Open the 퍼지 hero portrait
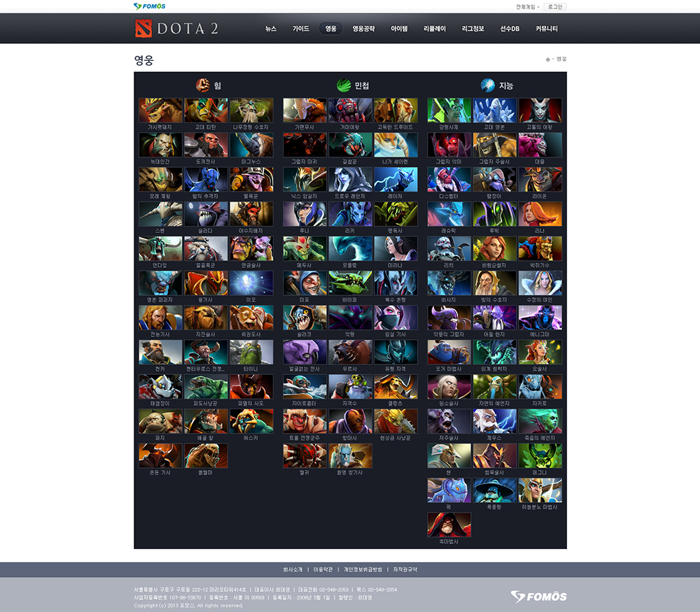The height and width of the screenshot is (612, 700). (x=160, y=421)
